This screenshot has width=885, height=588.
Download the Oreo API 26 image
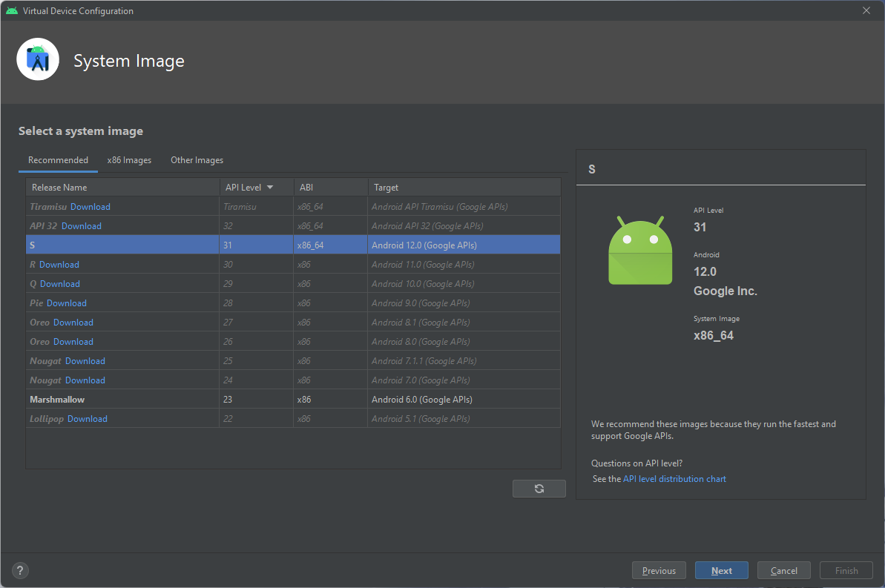click(73, 341)
